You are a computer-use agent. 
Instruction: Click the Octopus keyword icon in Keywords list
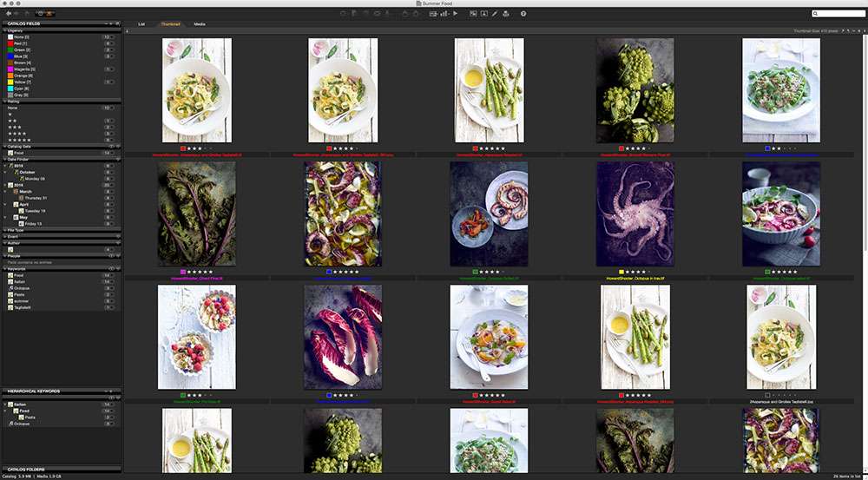10,288
